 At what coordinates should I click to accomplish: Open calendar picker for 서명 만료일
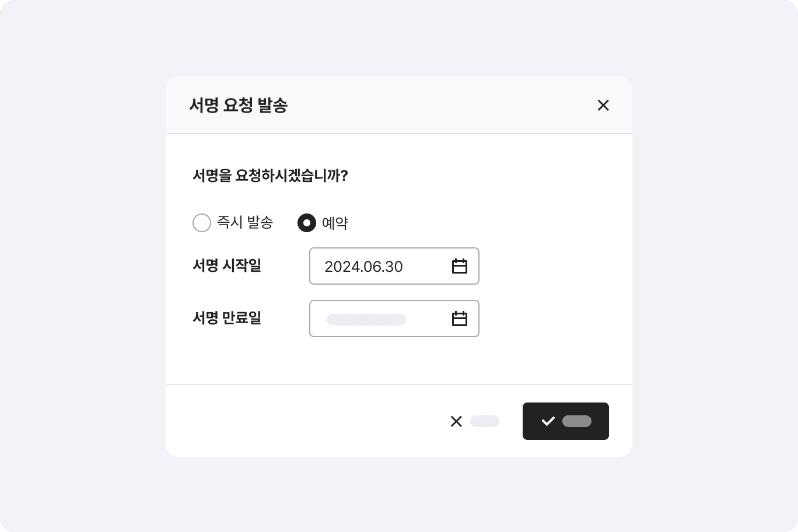460,318
